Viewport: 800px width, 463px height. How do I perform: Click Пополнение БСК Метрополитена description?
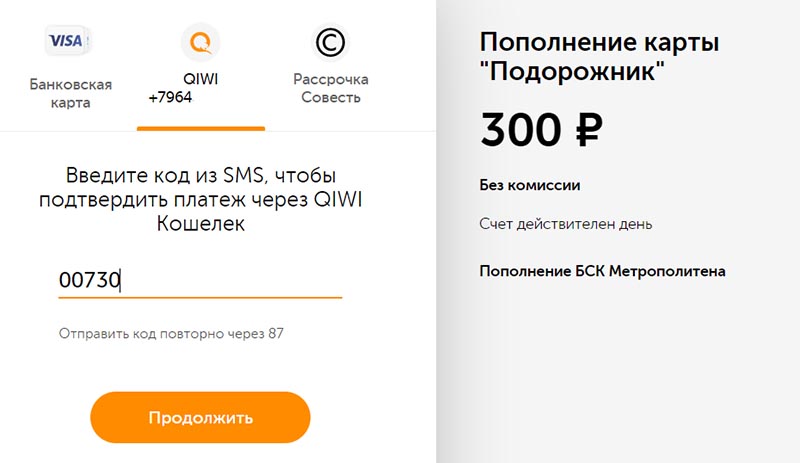tap(602, 271)
